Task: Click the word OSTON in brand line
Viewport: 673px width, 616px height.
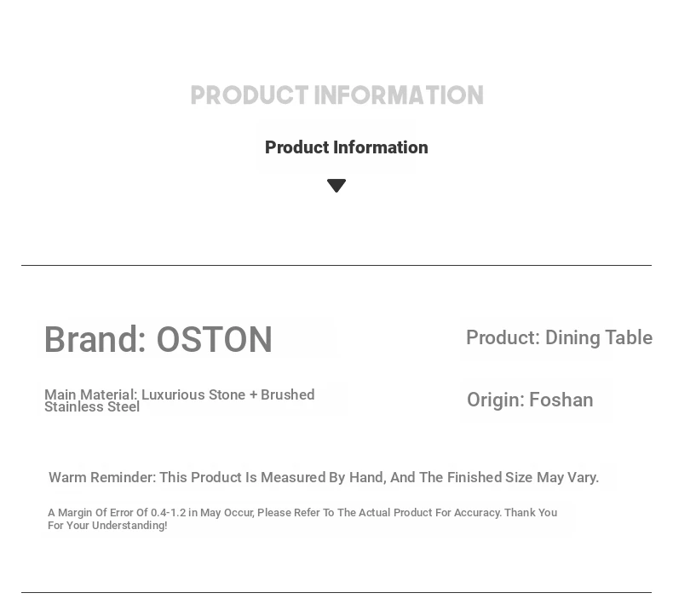Action: [214, 340]
